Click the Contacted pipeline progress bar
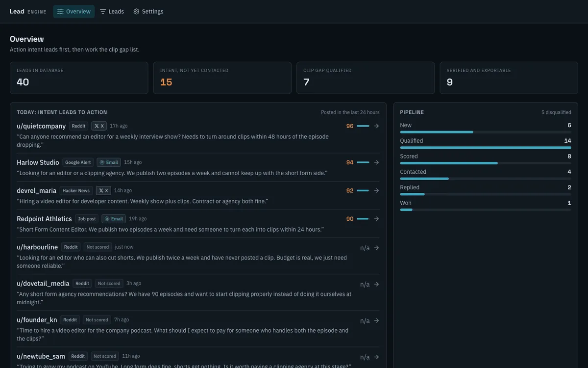The height and width of the screenshot is (368, 588). 486,179
